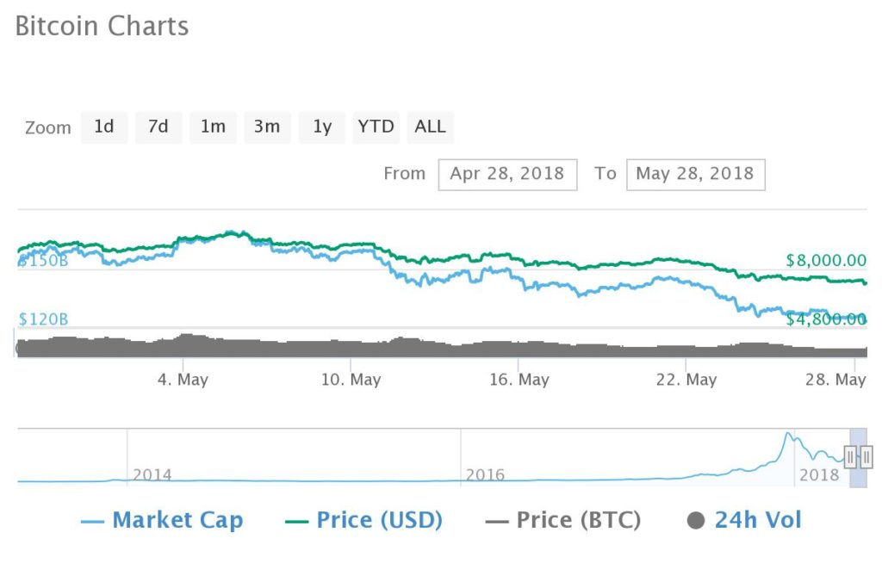Set zoom range to 7d
The image size is (882, 588).
pos(158,127)
